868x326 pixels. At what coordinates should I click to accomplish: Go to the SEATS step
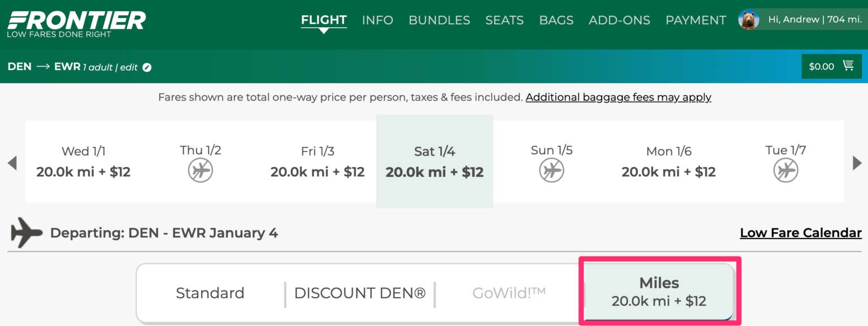(x=505, y=20)
